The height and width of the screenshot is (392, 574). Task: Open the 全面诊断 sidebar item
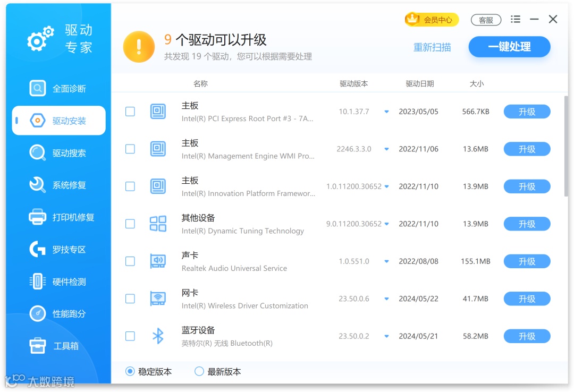[x=58, y=88]
